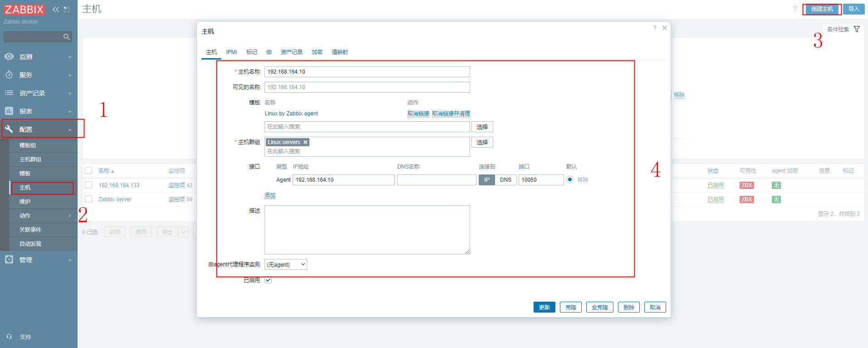This screenshot has height=348, width=868.
Task: Expand the 服务 menu chevron
Action: click(70, 75)
